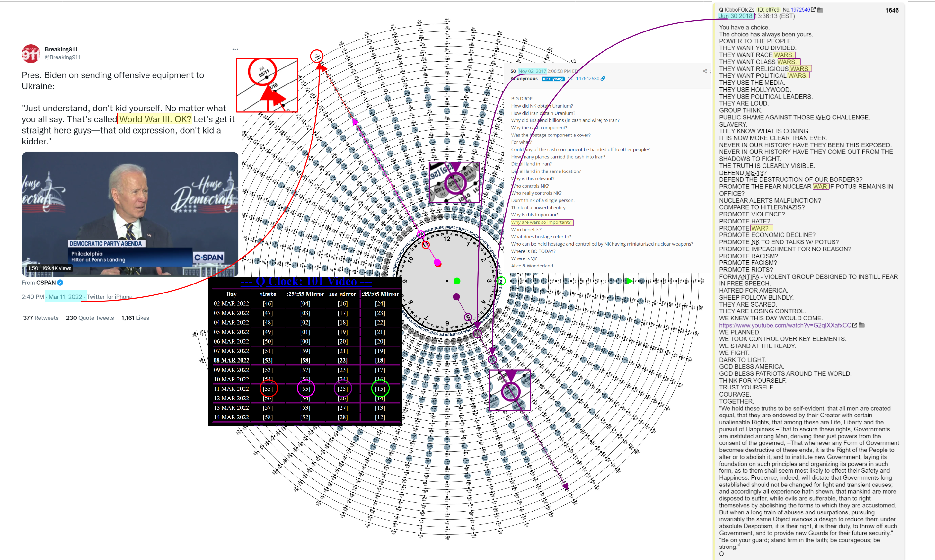The image size is (935, 560).
Task: Open post No. 147642680 link
Action: click(x=583, y=78)
